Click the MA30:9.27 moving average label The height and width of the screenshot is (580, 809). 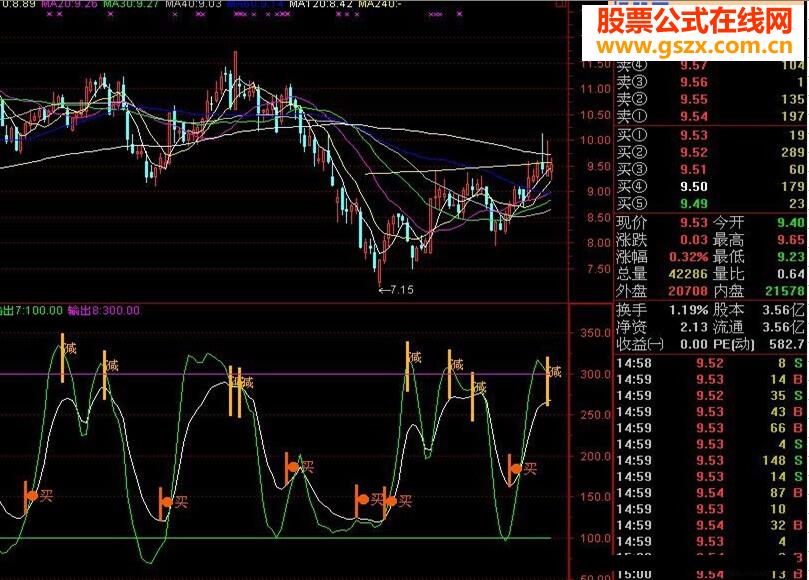click(131, 4)
